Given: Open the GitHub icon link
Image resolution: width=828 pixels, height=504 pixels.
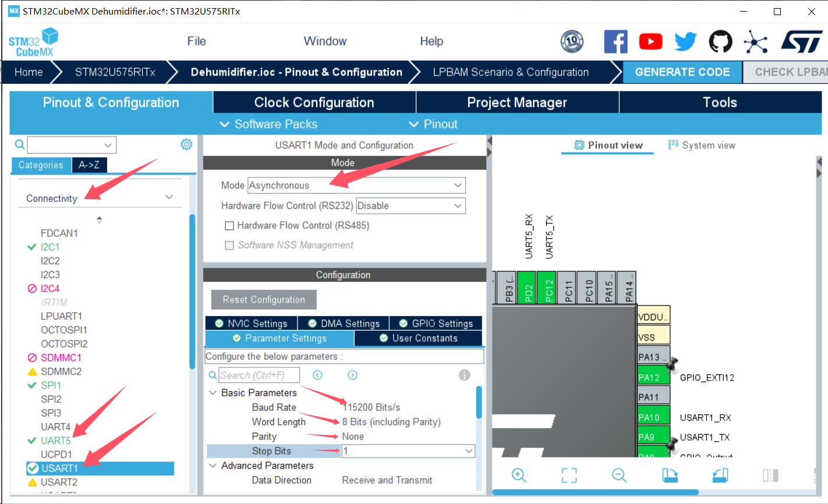Looking at the screenshot, I should 720,41.
